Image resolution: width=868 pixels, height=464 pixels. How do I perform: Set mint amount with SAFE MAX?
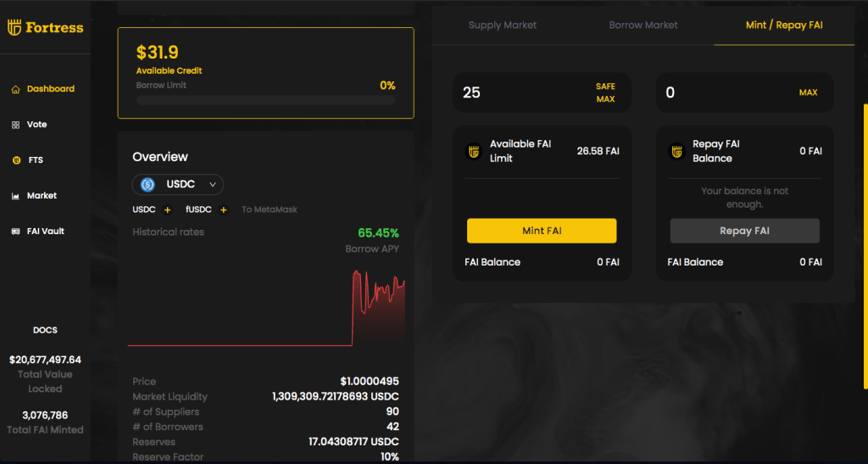[605, 92]
